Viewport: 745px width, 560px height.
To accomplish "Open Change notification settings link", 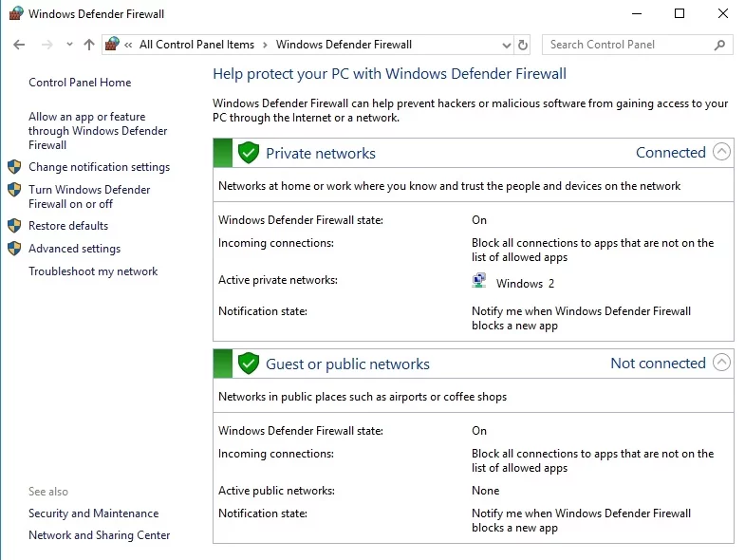I will [99, 167].
